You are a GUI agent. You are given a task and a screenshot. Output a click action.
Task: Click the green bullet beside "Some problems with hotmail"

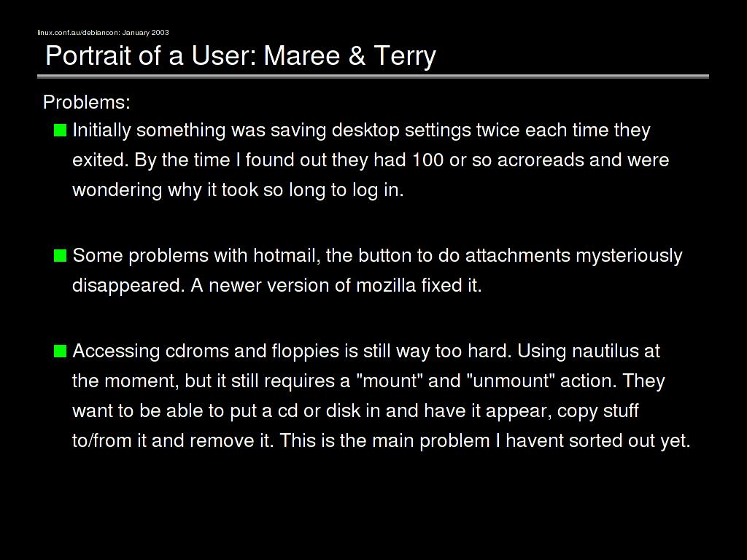click(60, 255)
